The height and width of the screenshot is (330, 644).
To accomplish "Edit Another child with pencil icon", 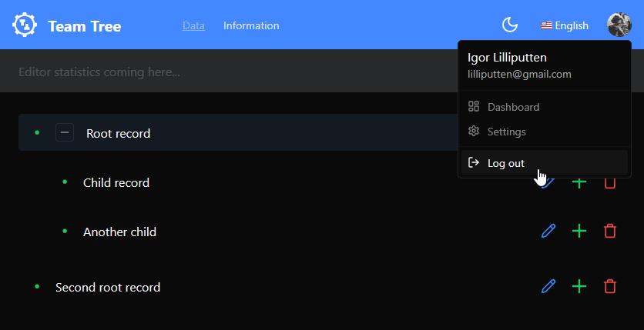I will [548, 232].
